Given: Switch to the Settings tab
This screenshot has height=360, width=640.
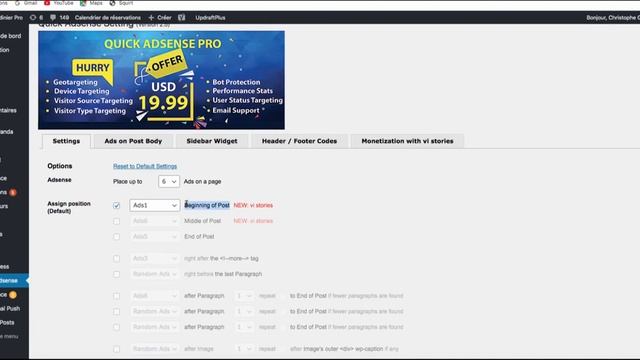Looking at the screenshot, I should [66, 141].
